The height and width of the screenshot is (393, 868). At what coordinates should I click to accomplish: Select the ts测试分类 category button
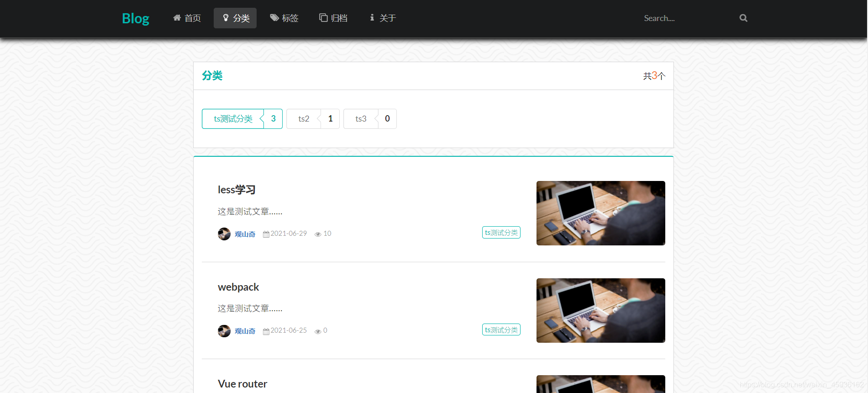click(233, 119)
